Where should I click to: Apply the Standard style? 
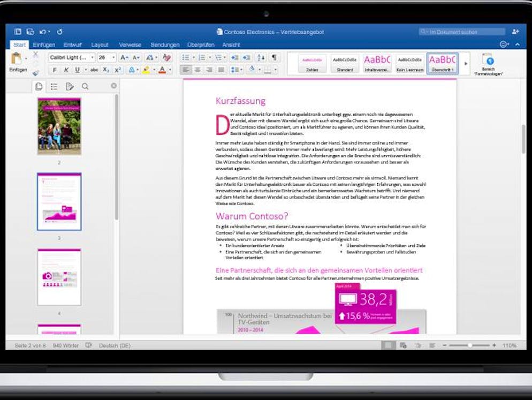click(345, 64)
